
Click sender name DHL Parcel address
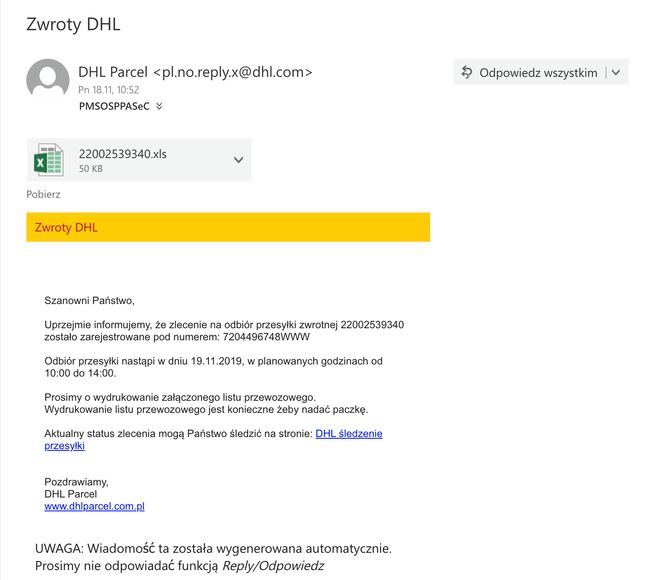(x=195, y=72)
